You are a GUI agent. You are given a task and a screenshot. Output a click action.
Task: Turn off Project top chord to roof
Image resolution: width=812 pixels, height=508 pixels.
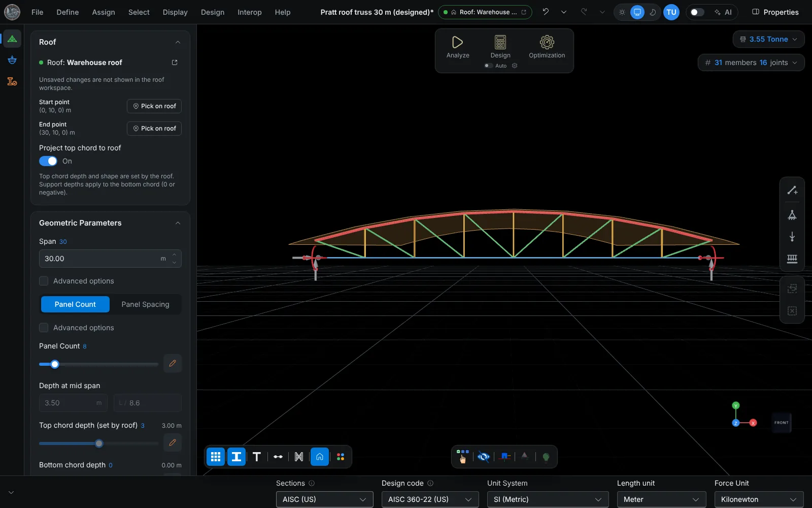tap(48, 161)
